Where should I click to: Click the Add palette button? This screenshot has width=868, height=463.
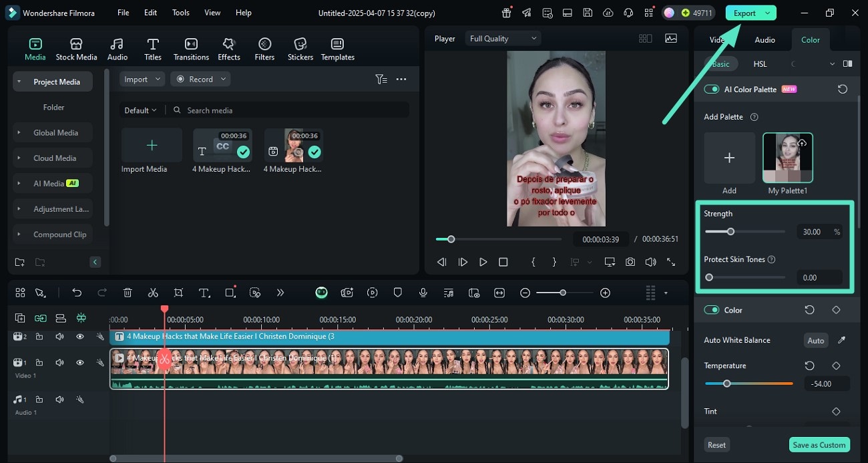coord(729,158)
